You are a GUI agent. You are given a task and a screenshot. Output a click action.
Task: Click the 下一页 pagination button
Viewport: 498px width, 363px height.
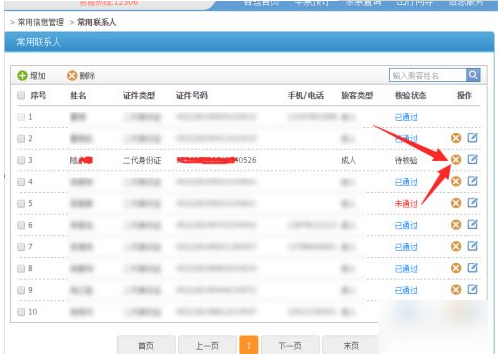coord(290,345)
